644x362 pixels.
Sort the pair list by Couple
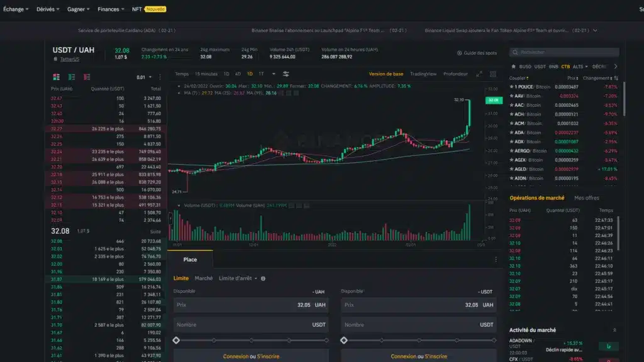[x=518, y=78]
